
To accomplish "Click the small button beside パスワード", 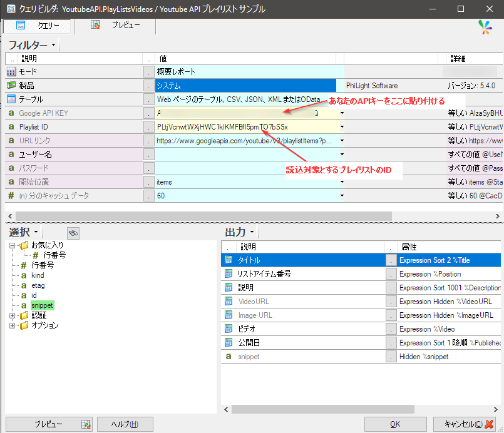I will 148,168.
